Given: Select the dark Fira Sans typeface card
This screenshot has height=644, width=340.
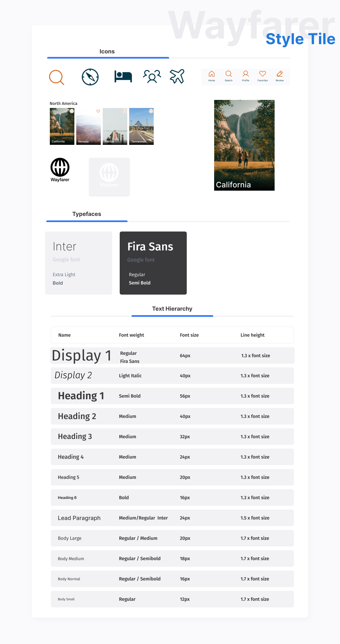Looking at the screenshot, I should tap(153, 263).
